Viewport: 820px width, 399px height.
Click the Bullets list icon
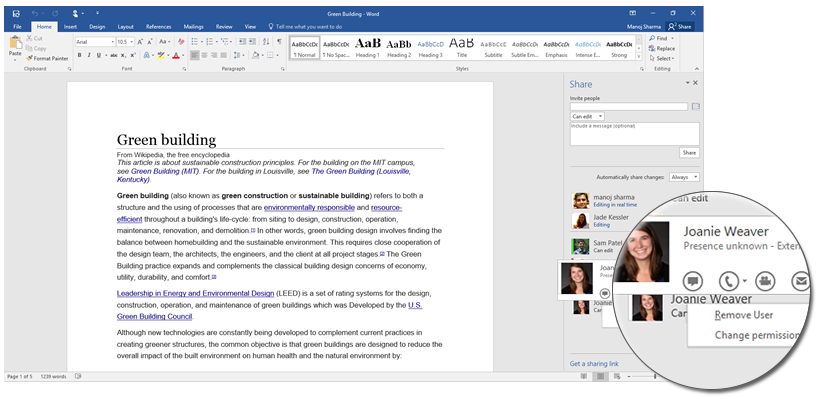[195, 42]
